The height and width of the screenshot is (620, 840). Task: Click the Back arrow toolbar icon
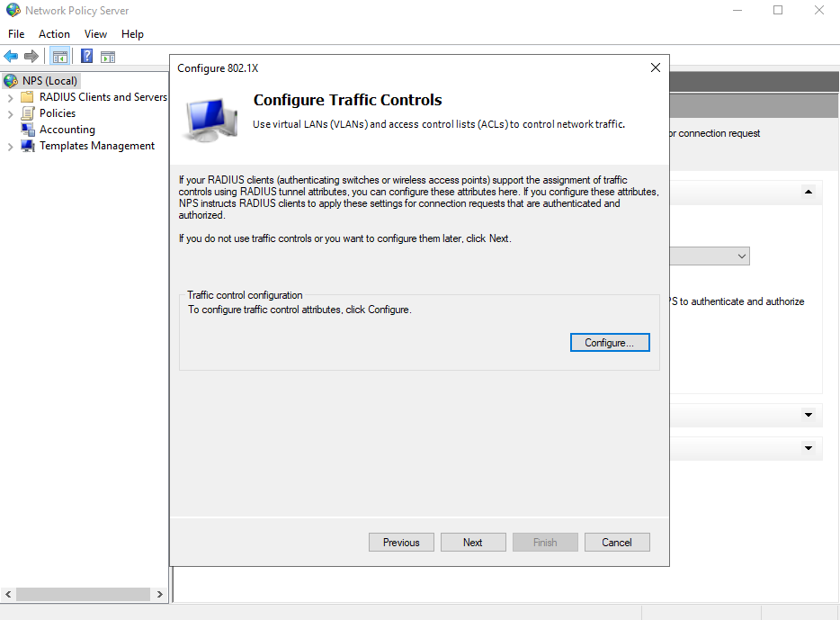(x=11, y=57)
